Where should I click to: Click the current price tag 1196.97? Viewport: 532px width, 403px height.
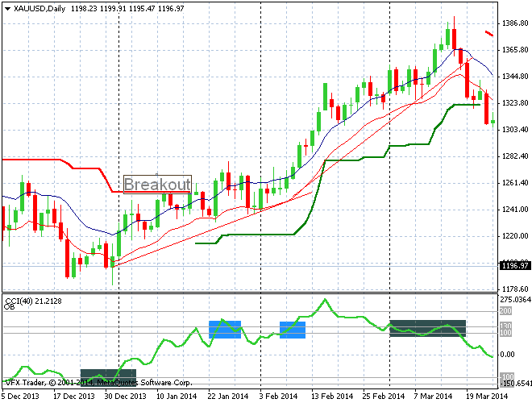(513, 265)
